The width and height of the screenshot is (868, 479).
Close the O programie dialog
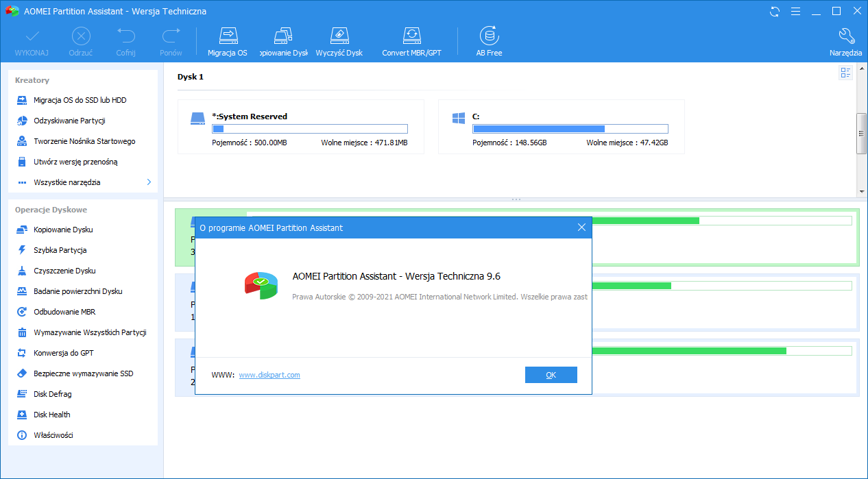[581, 228]
